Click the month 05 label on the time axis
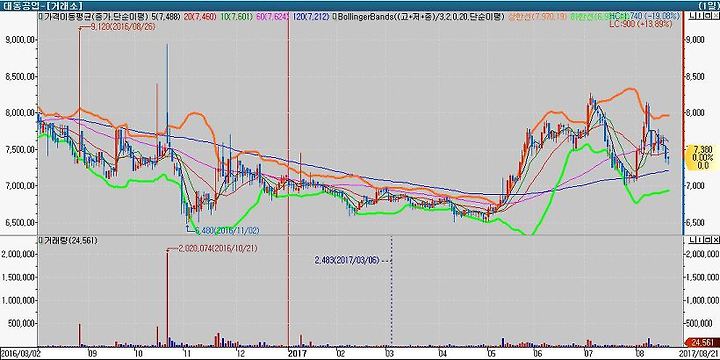Viewport: 720px width, 360px height. [491, 354]
